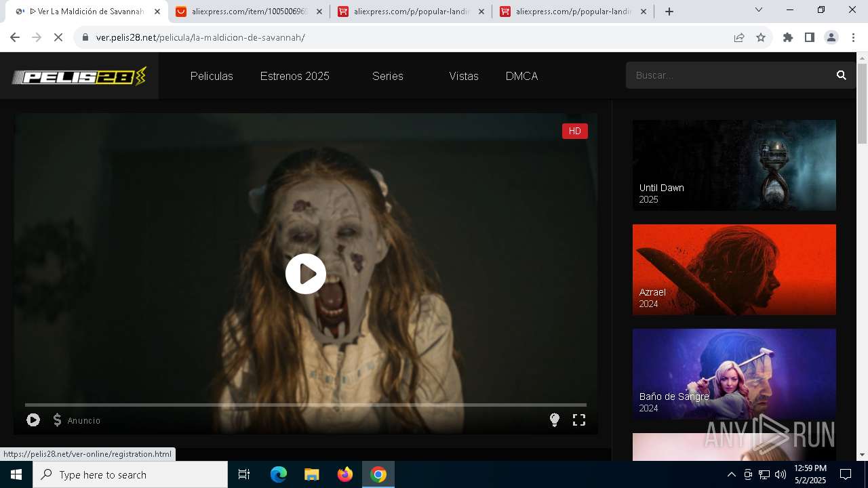The image size is (868, 488).
Task: Open the notification center icon
Action: (x=846, y=474)
